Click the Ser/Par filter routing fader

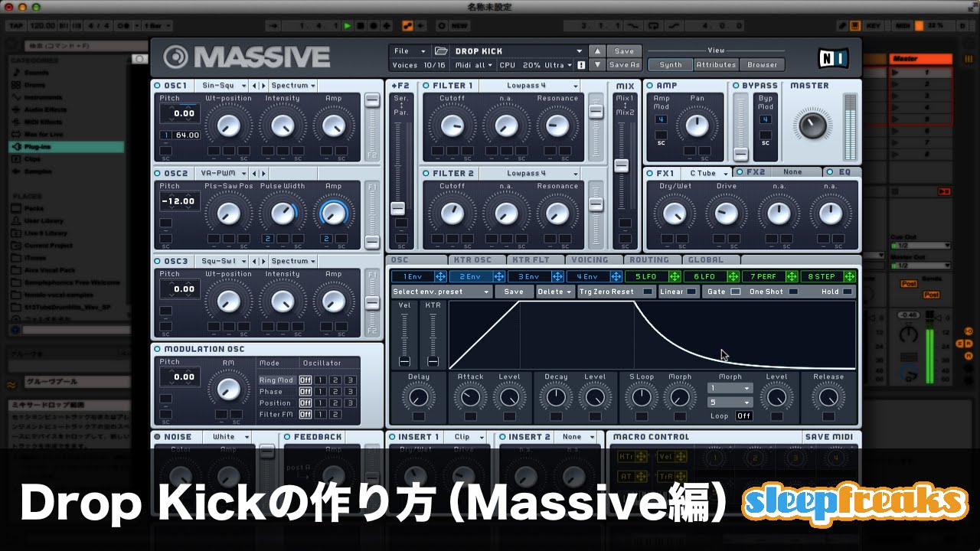point(398,208)
